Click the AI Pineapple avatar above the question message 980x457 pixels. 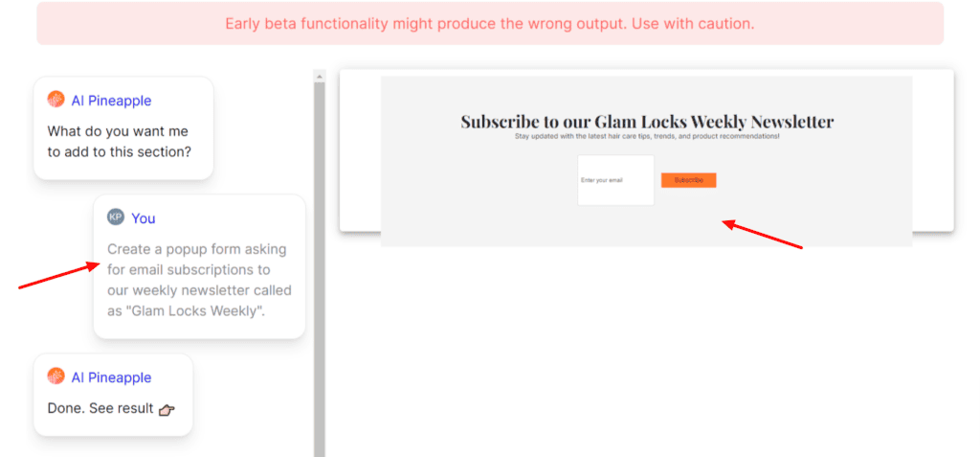point(56,100)
